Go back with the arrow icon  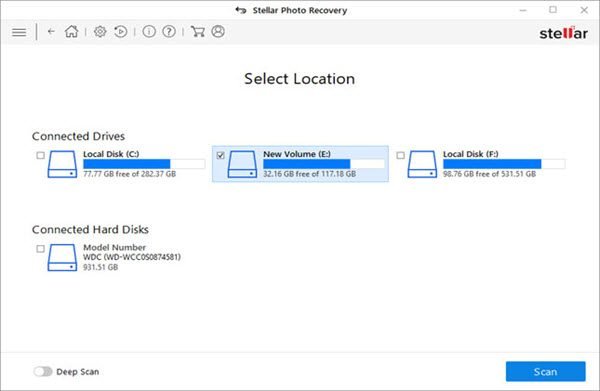(x=51, y=31)
